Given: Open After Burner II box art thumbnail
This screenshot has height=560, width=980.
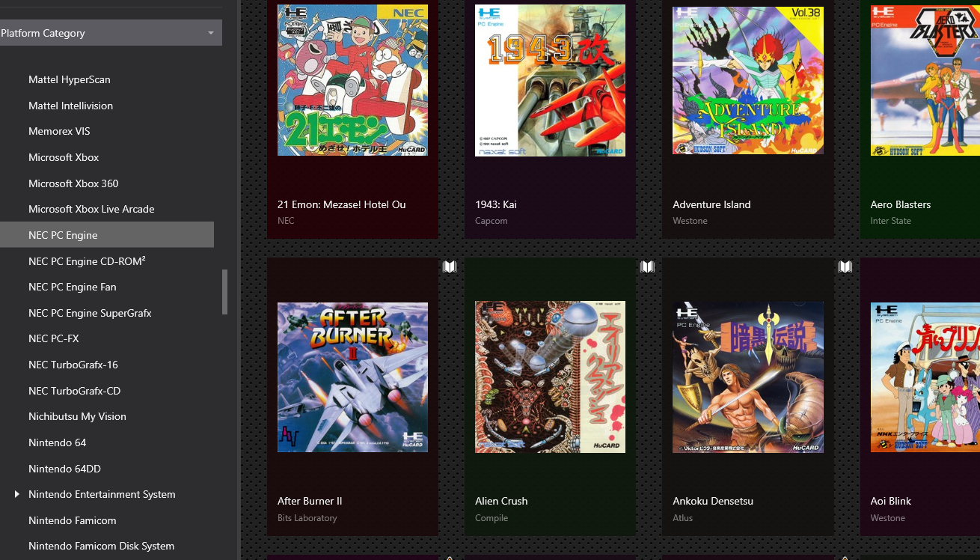Looking at the screenshot, I should pyautogui.click(x=352, y=377).
